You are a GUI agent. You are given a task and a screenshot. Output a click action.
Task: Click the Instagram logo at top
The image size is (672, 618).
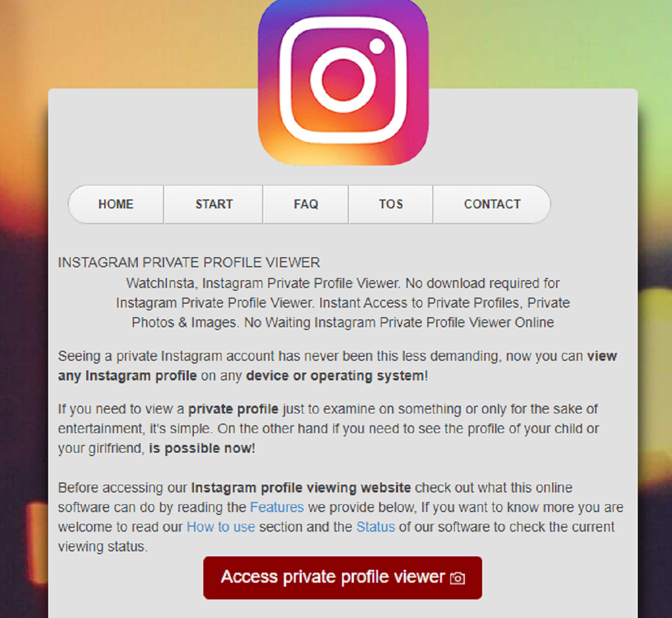[343, 82]
